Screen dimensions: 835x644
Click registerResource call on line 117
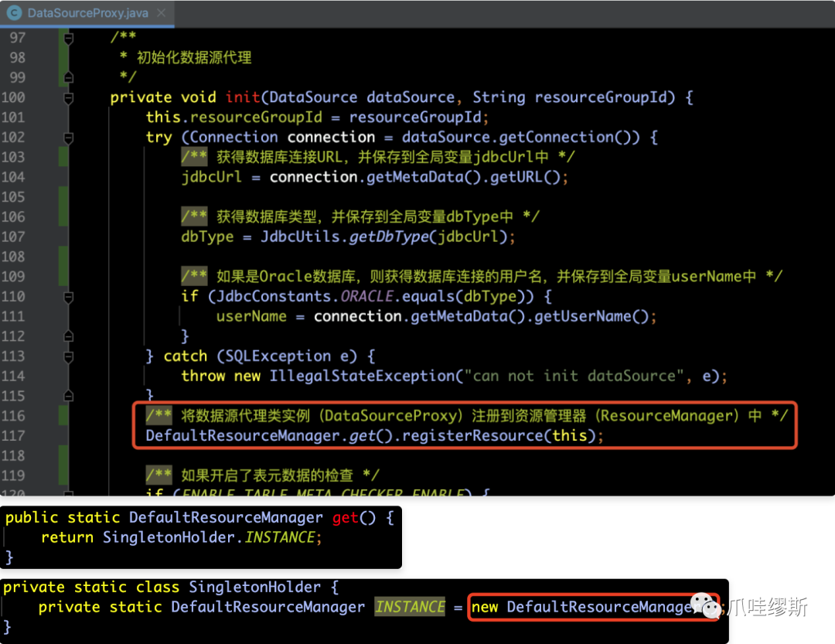472,436
